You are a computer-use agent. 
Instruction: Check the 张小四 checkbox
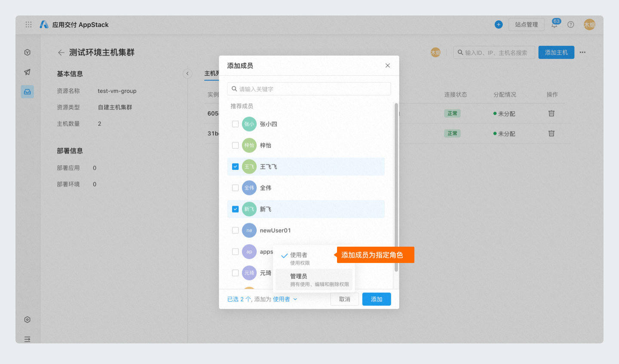click(235, 124)
